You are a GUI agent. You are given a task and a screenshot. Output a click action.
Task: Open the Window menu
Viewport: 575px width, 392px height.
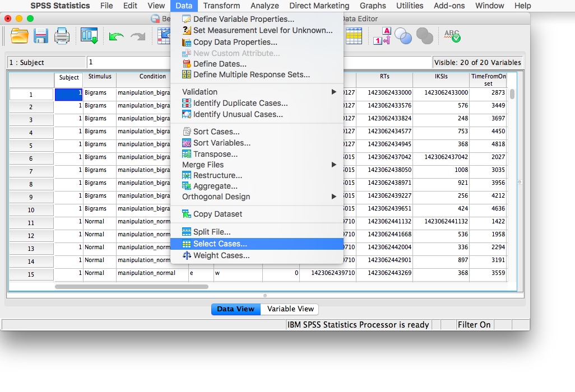click(490, 6)
